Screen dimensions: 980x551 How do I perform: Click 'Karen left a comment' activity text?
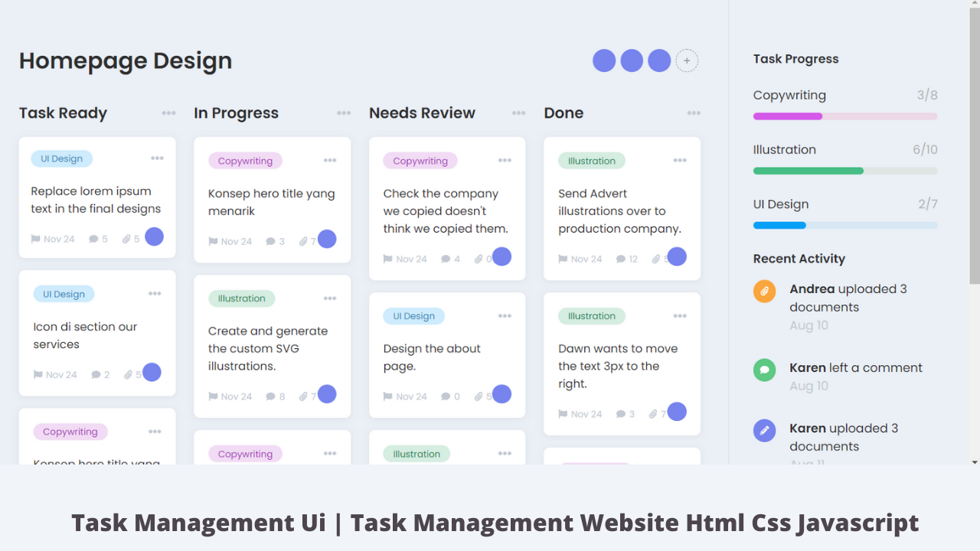pos(856,367)
